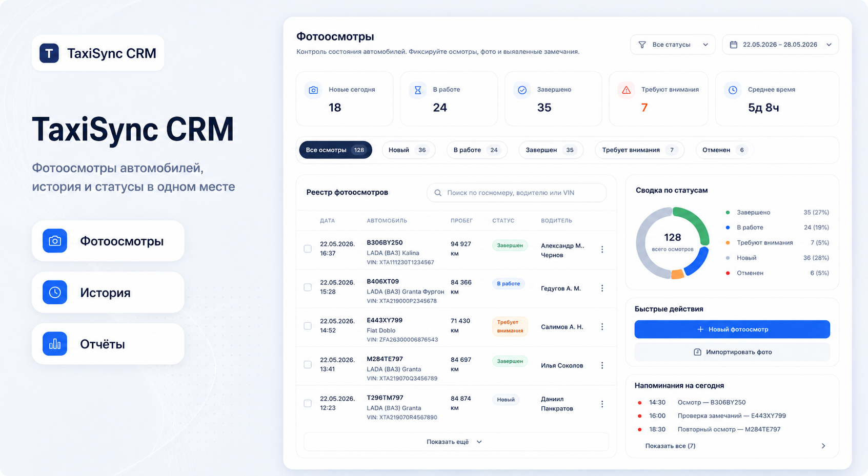This screenshot has height=476, width=868.
Task: Click driver name Илья Соколов
Action: coord(562,365)
